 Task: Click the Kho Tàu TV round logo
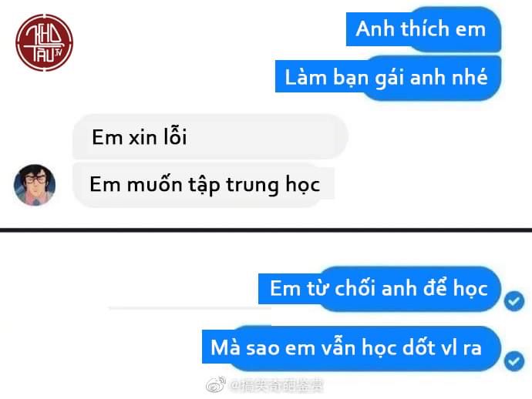(44, 42)
